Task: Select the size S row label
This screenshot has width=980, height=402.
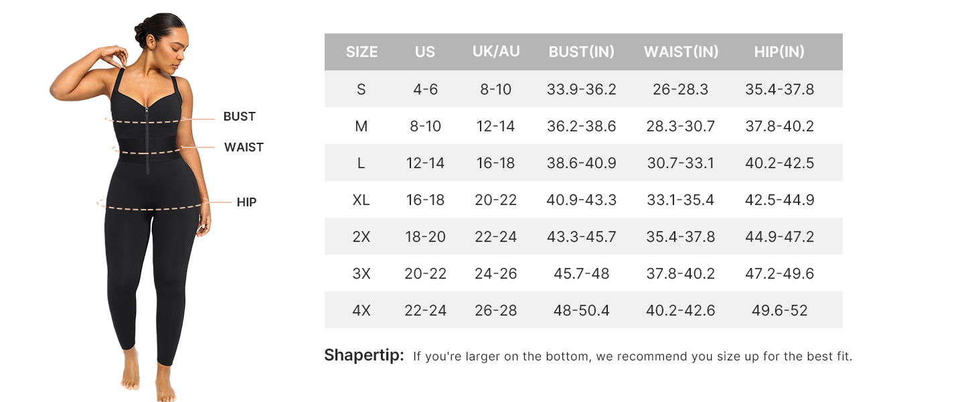Action: click(x=361, y=89)
